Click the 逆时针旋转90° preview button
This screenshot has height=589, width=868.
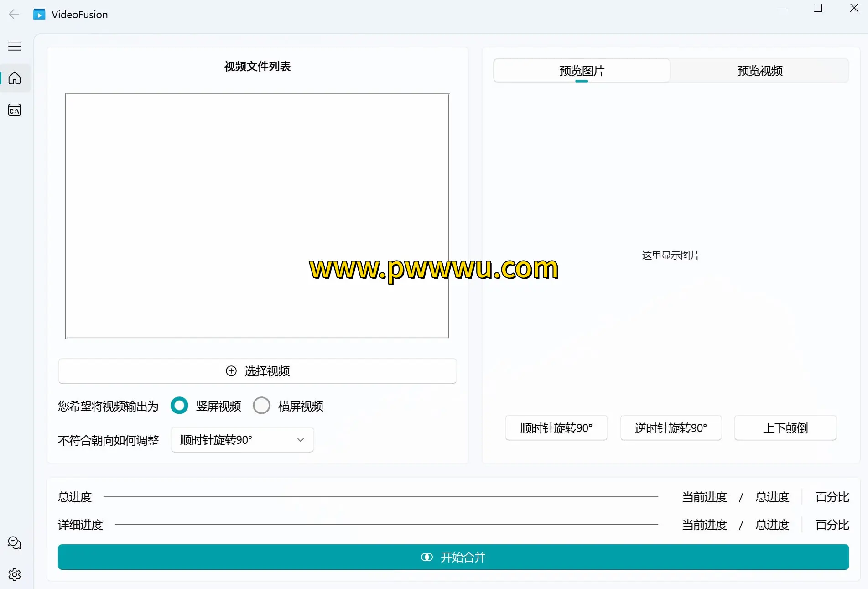670,428
